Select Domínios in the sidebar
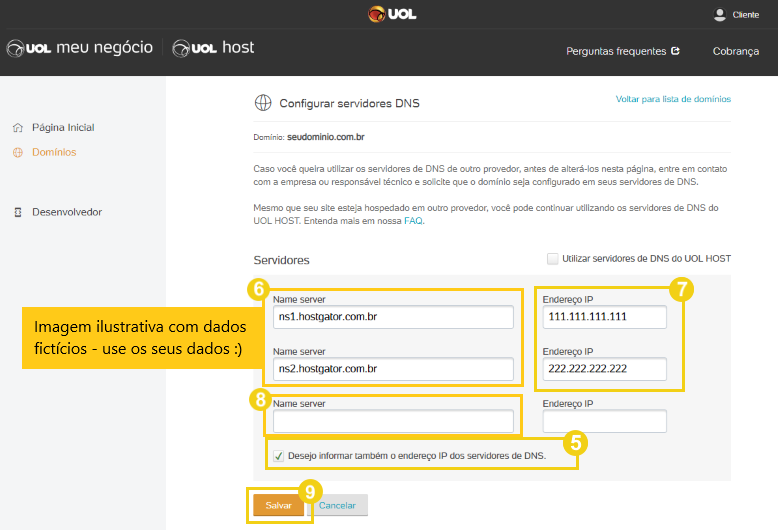Image resolution: width=778 pixels, height=530 pixels. (54, 152)
